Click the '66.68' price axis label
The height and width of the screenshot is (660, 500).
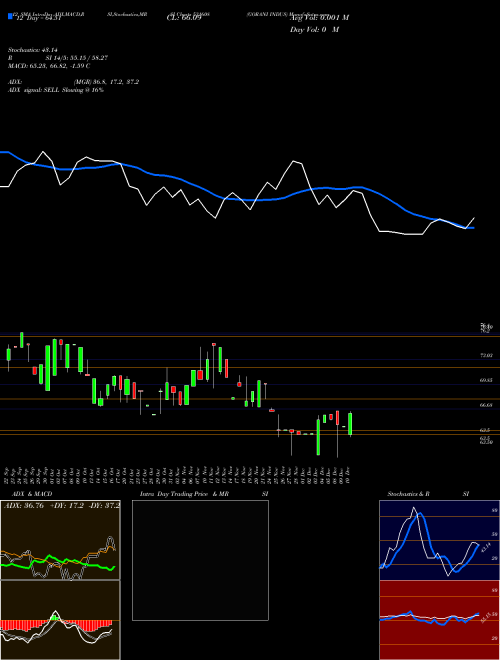tap(486, 405)
